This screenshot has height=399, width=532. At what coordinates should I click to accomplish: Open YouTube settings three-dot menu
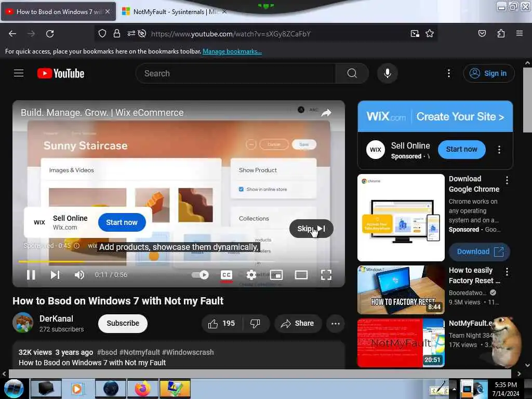(x=449, y=73)
